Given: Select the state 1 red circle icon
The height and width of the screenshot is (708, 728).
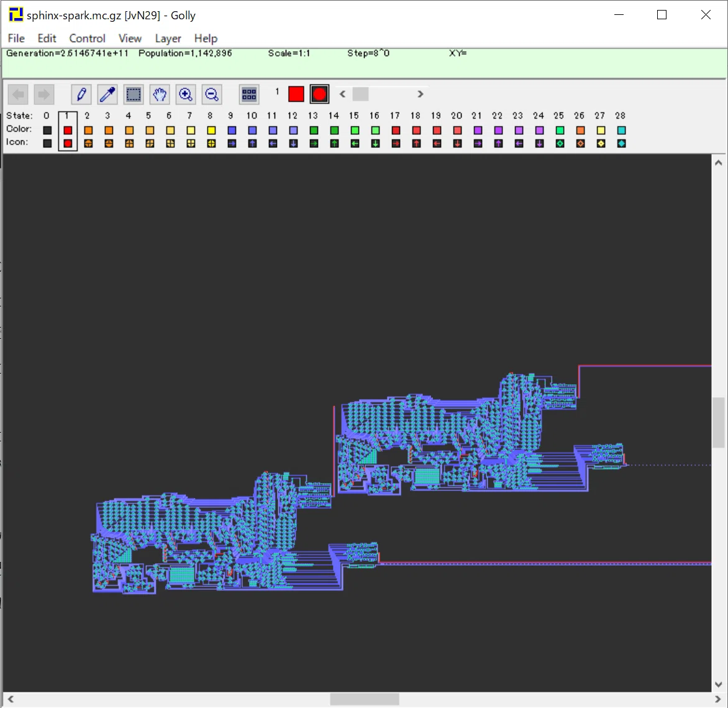Looking at the screenshot, I should (68, 144).
